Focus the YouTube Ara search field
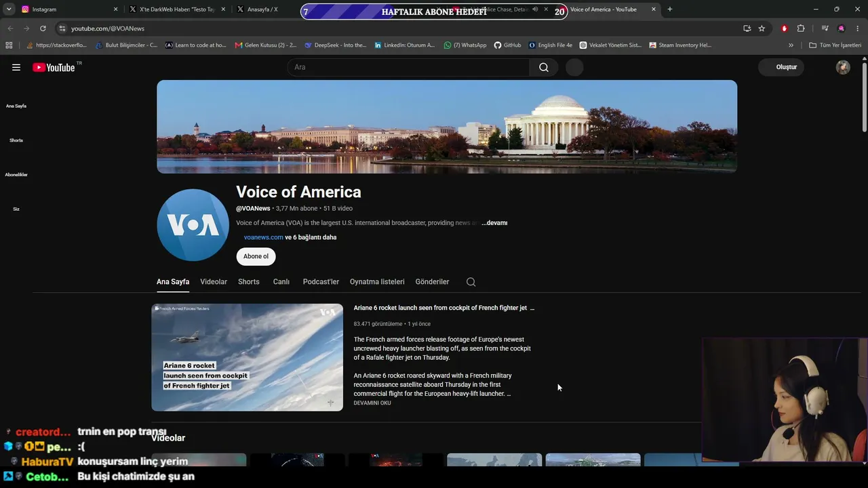Image resolution: width=868 pixels, height=488 pixels. 408,67
